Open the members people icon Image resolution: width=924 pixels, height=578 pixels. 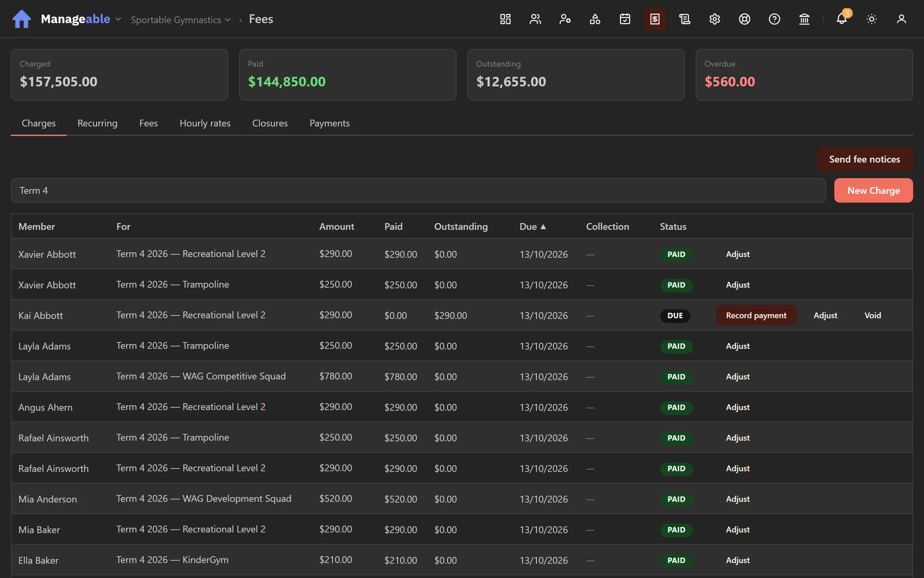(535, 19)
